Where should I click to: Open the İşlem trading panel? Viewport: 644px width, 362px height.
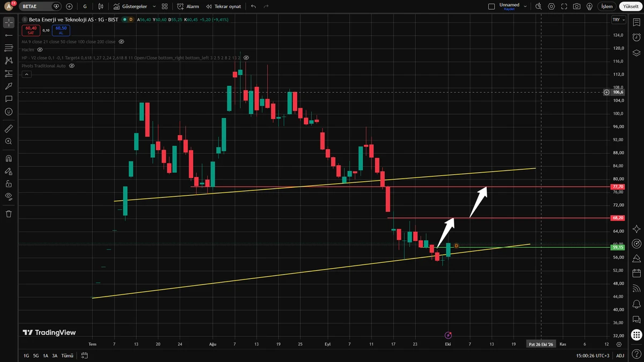pyautogui.click(x=606, y=6)
